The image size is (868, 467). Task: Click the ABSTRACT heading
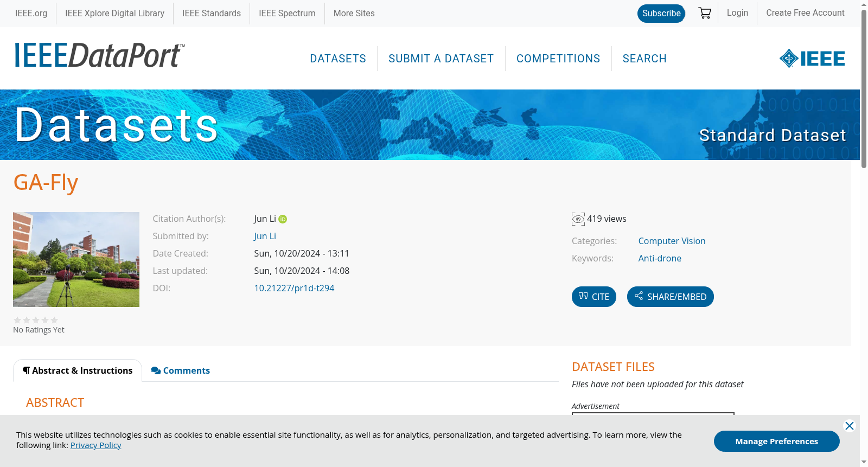coord(55,403)
